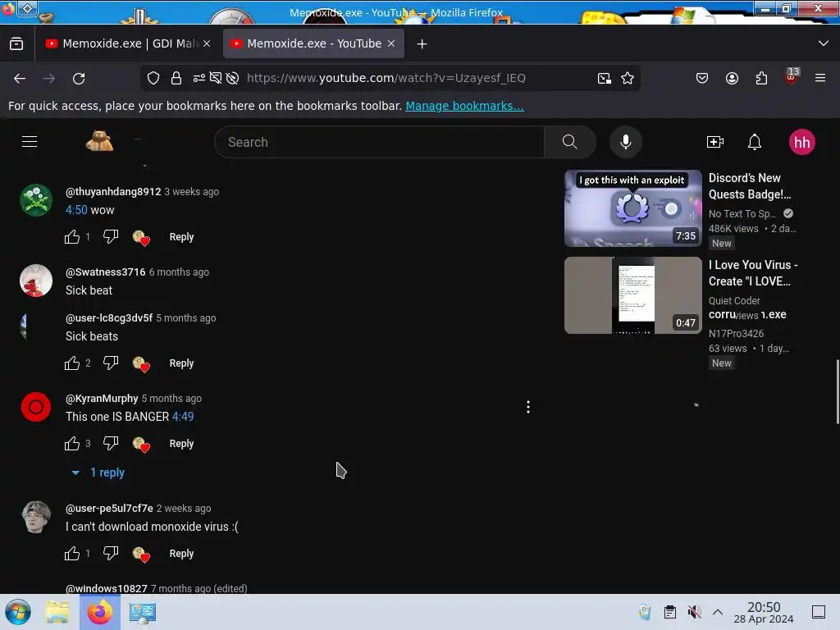Expand 1 reply under KyranMurphy comment
The image size is (840, 630).
click(98, 472)
